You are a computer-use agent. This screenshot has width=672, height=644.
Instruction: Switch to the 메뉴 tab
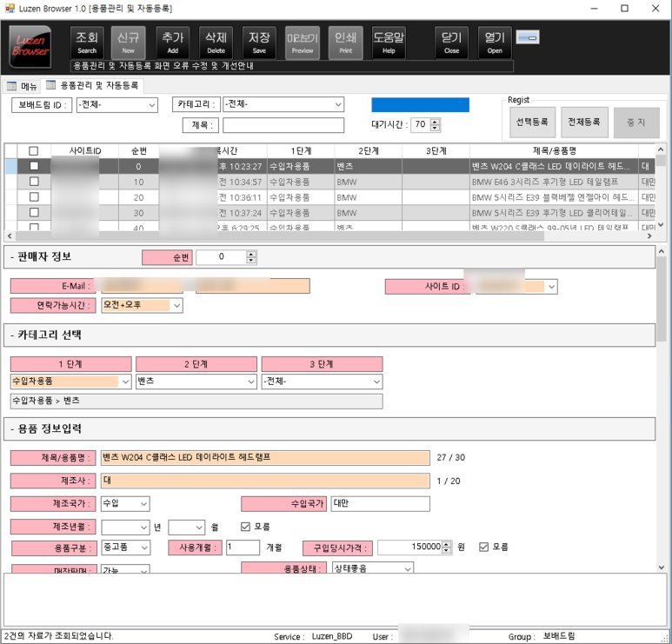[23, 86]
